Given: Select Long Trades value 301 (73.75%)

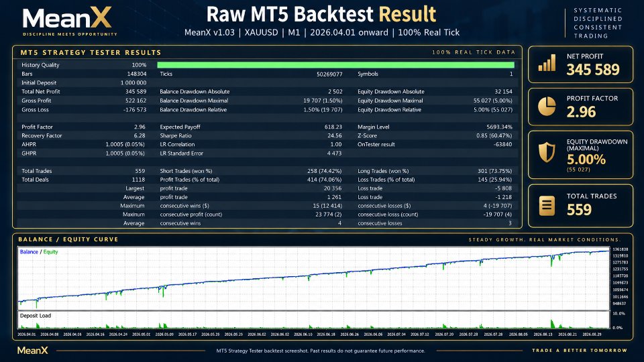Looking at the screenshot, I should click(x=494, y=171).
